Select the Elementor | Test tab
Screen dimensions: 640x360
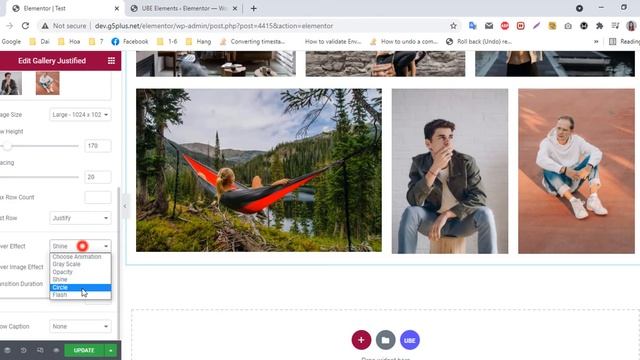coord(64,8)
